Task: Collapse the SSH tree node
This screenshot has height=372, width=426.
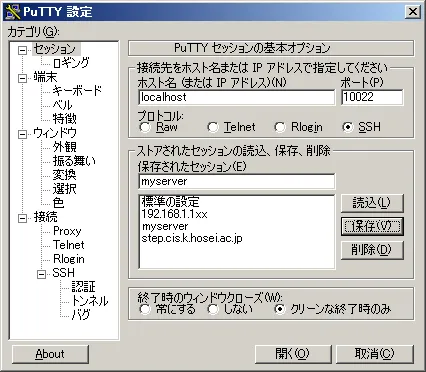Action: tap(42, 274)
